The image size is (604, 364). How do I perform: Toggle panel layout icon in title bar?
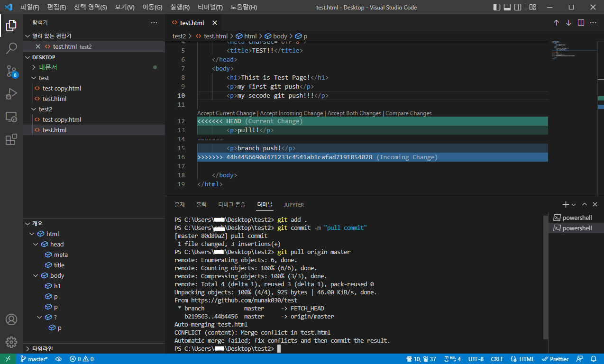(x=507, y=7)
